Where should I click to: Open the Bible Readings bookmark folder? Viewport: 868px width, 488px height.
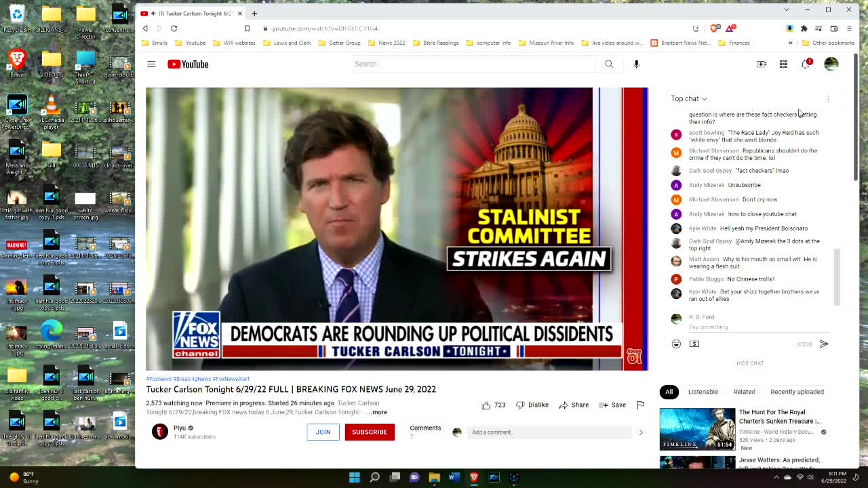point(434,43)
